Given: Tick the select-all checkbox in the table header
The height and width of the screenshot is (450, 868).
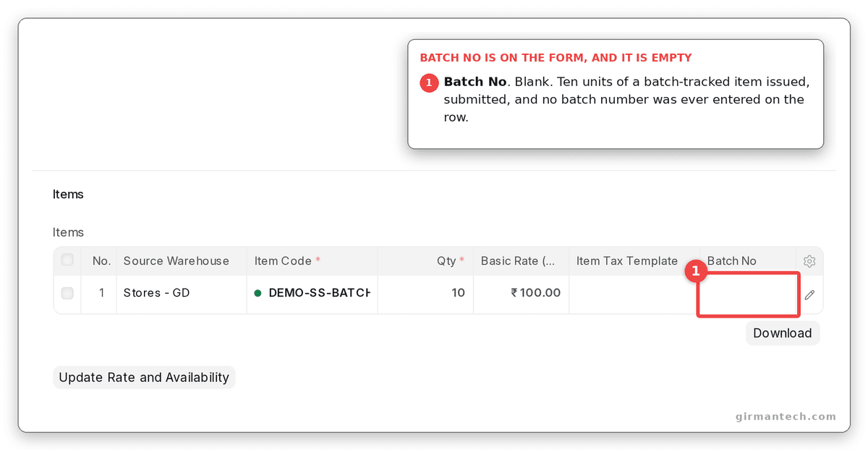Looking at the screenshot, I should coord(67,260).
